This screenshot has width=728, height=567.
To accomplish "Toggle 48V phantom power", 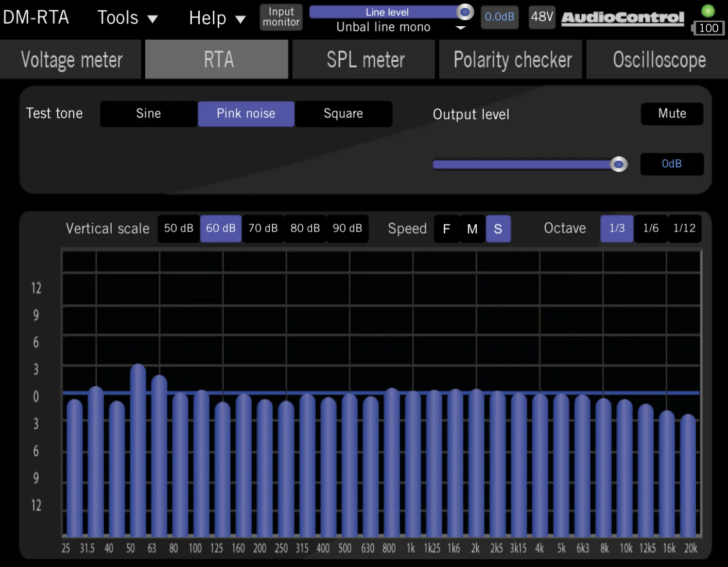I will click(x=542, y=17).
